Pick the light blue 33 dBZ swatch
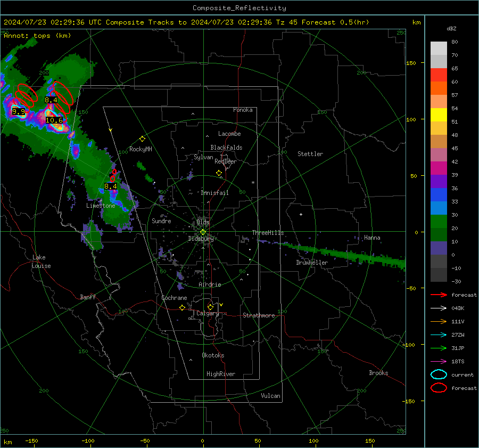This screenshot has width=479, height=448. (439, 208)
